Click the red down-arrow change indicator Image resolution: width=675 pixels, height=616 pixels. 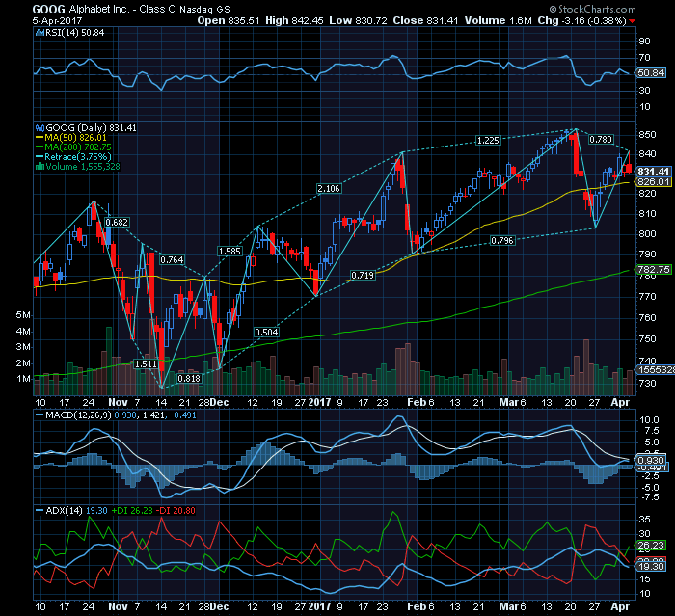click(632, 20)
